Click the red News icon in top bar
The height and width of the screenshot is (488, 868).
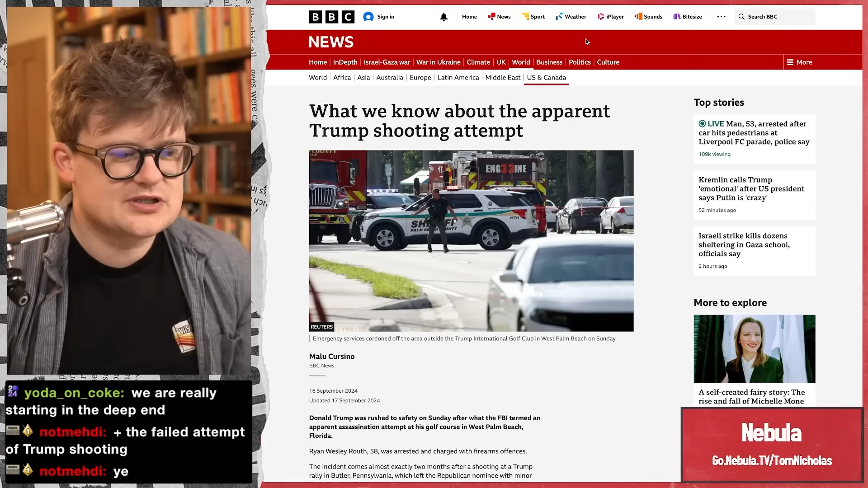coord(491,17)
